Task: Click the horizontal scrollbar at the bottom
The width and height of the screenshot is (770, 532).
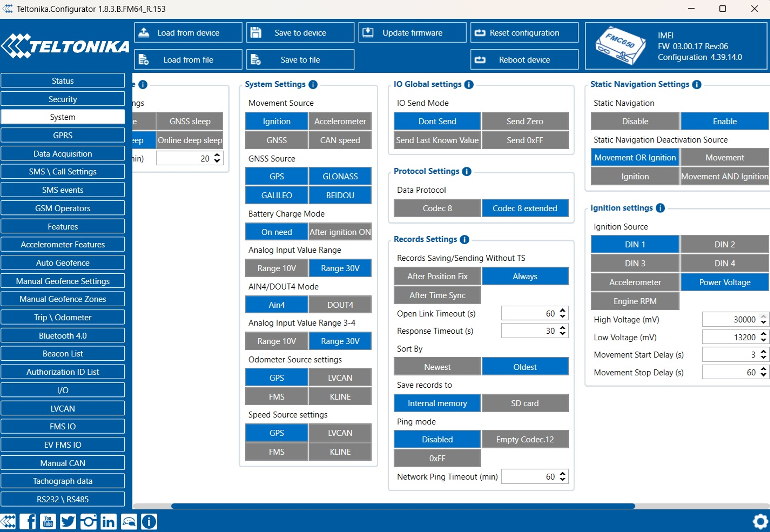Action: [403, 506]
